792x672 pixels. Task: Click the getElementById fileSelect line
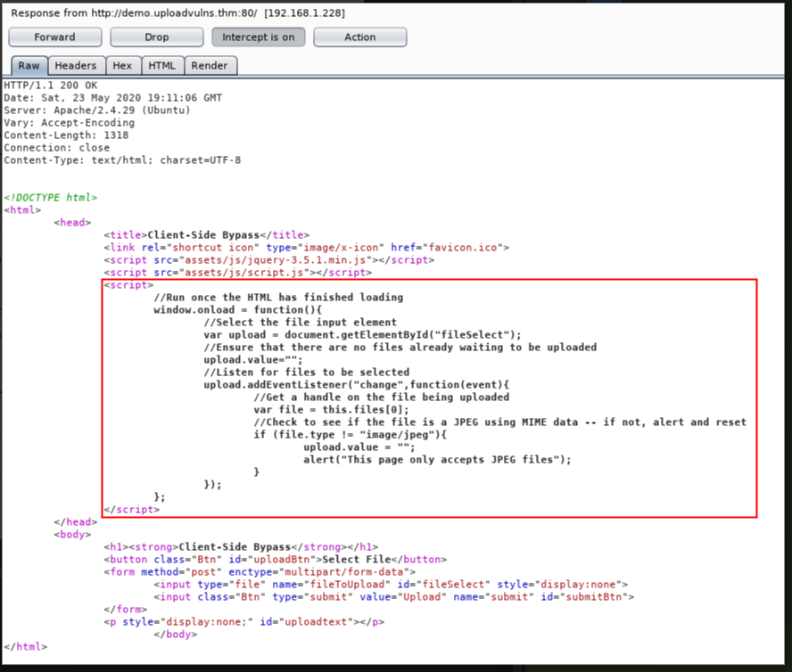363,335
